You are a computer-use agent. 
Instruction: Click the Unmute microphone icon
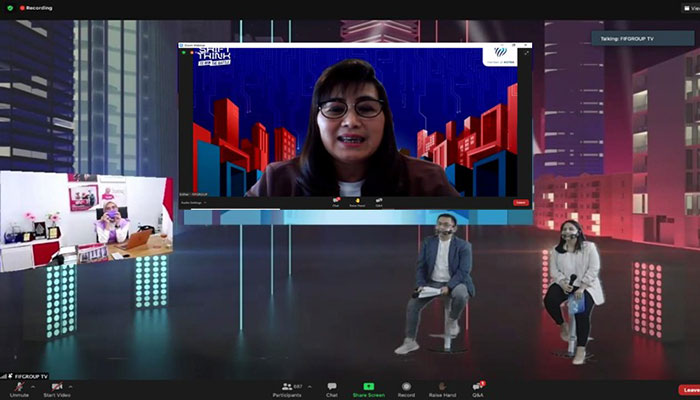pyautogui.click(x=16, y=386)
